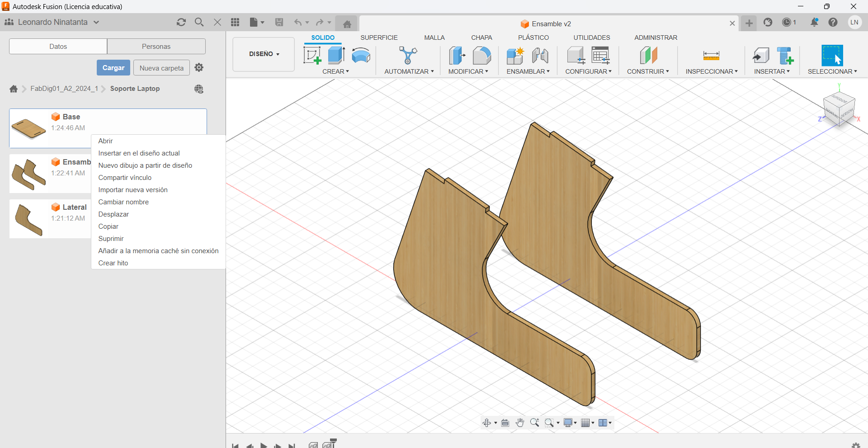This screenshot has width=868, height=448.
Task: Switch to the UTILIDADES tab
Action: click(x=592, y=38)
